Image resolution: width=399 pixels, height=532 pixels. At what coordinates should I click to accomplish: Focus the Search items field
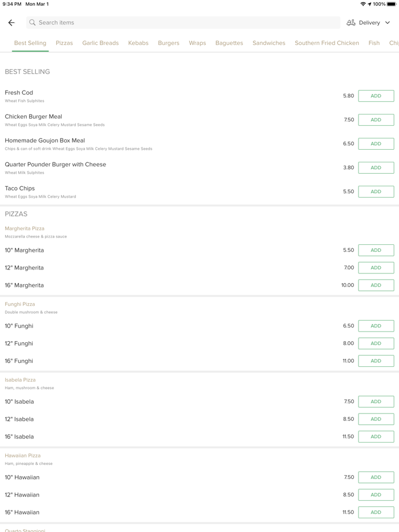coord(182,23)
